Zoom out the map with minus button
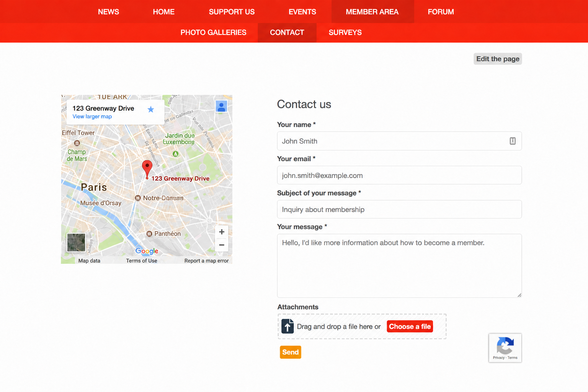Screen dimensions: 588x392 point(222,245)
